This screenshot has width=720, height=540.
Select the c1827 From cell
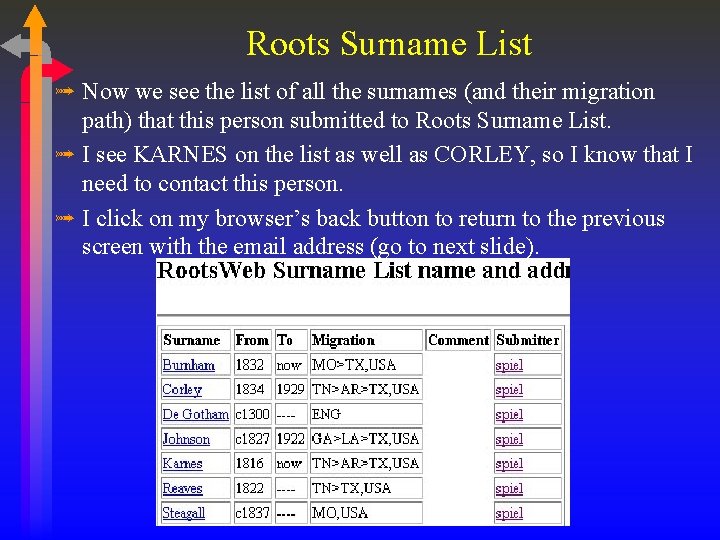[253, 439]
